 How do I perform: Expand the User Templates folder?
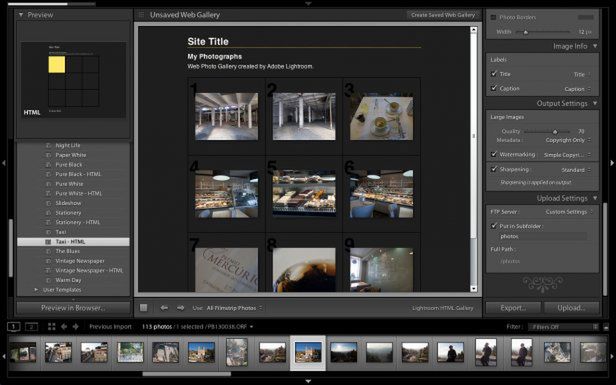[36, 290]
